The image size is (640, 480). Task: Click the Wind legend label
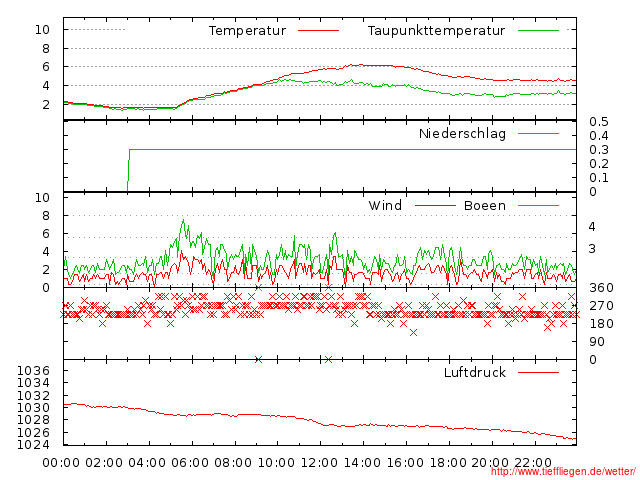point(385,205)
